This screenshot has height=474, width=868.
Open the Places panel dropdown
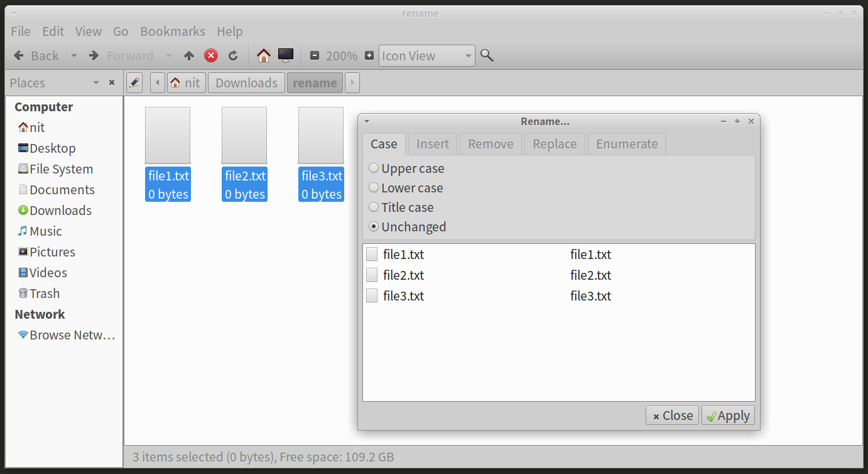(x=96, y=82)
